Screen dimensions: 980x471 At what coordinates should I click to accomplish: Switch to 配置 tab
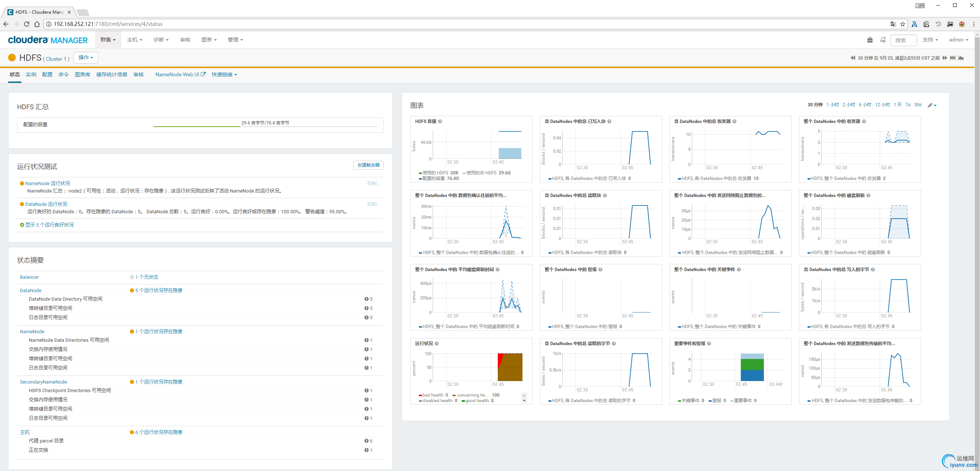pyautogui.click(x=47, y=75)
